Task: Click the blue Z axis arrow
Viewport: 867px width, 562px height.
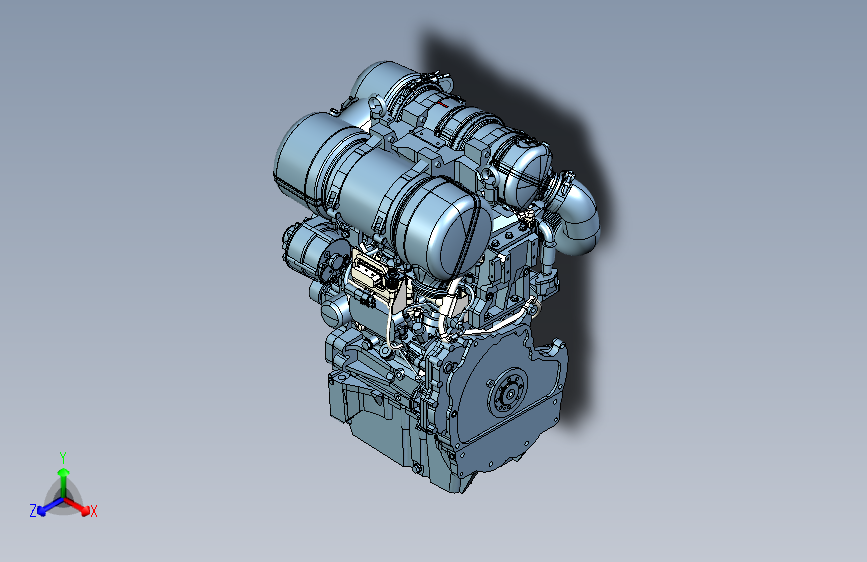Action: 49,506
